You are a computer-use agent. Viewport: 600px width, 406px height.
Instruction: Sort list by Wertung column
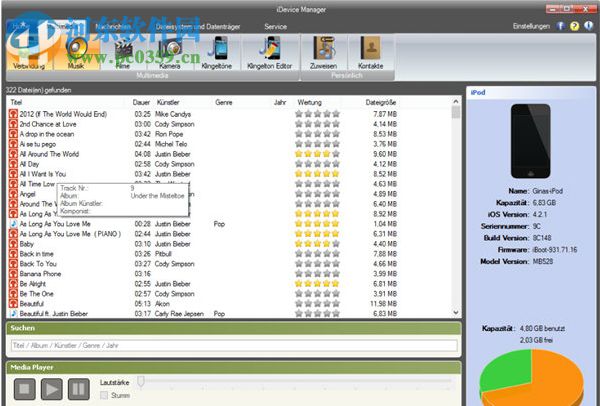click(310, 102)
